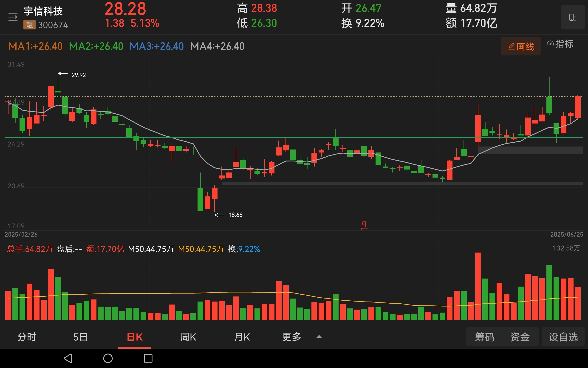Open the stock list menu icon
588x368 pixels.
13,17
